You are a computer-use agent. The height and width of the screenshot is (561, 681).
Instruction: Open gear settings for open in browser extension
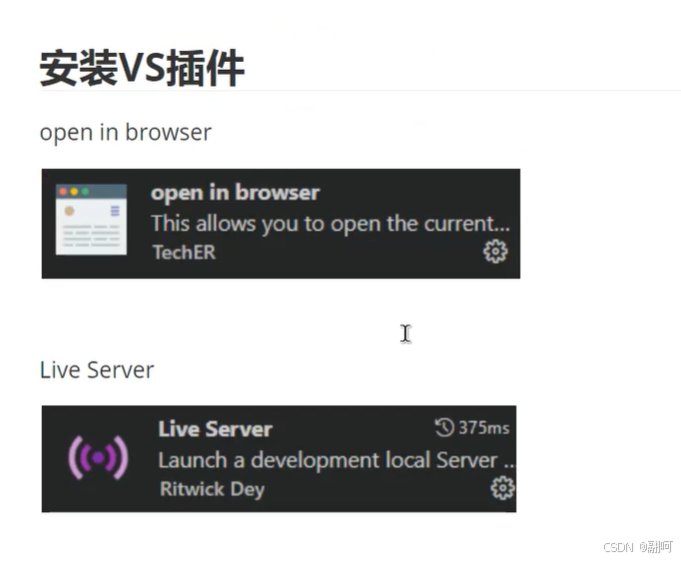pyautogui.click(x=496, y=251)
